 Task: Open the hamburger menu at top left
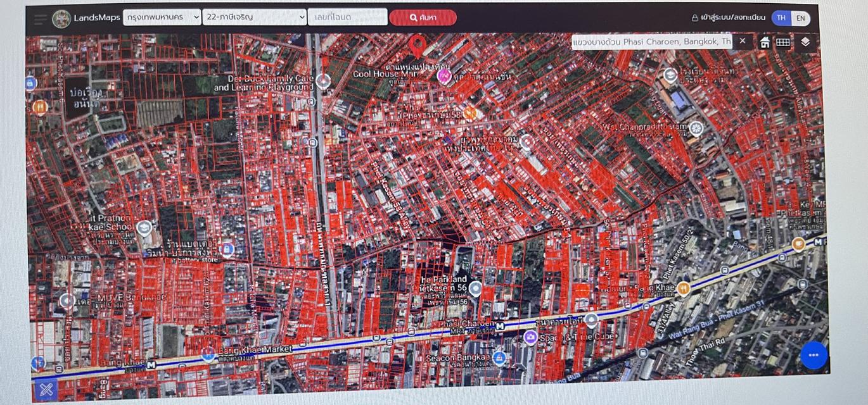pyautogui.click(x=40, y=18)
